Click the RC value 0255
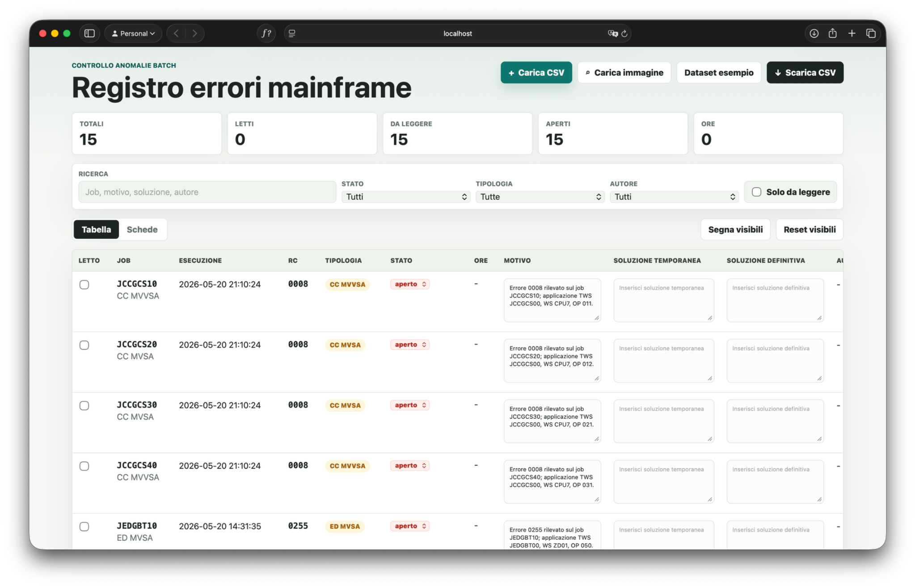 [x=298, y=526]
